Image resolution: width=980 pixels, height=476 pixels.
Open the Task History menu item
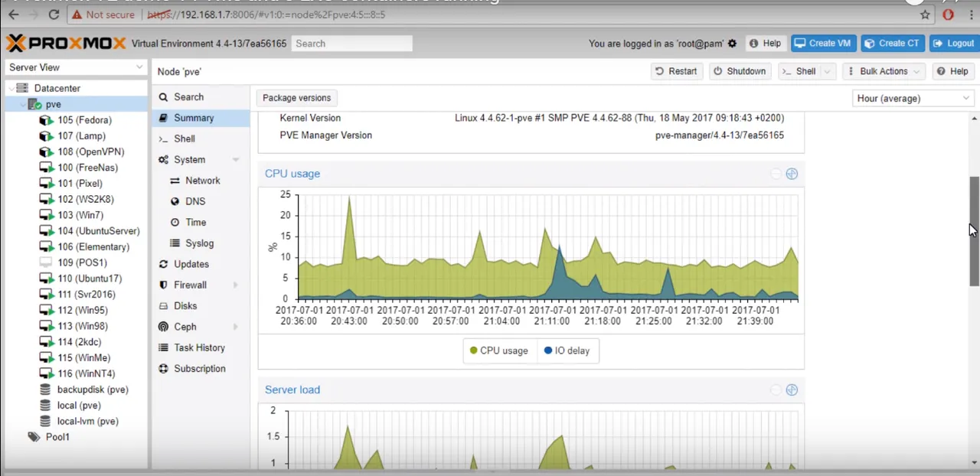point(201,347)
